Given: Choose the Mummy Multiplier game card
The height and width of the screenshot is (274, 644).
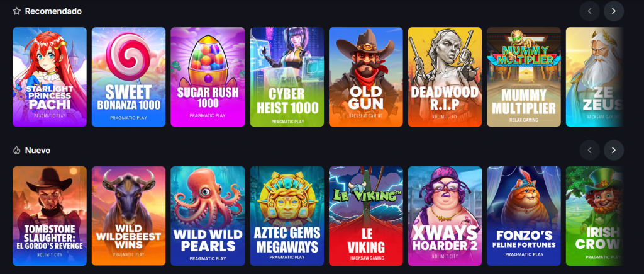Looking at the screenshot, I should pos(524,77).
